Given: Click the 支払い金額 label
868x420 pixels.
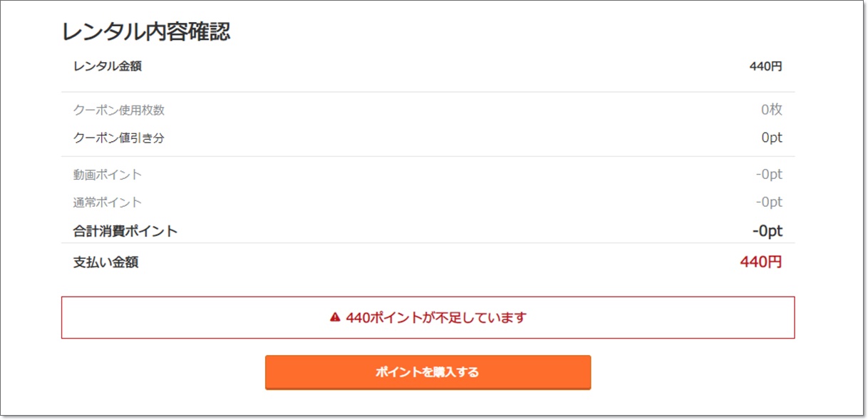Looking at the screenshot, I should point(105,262).
